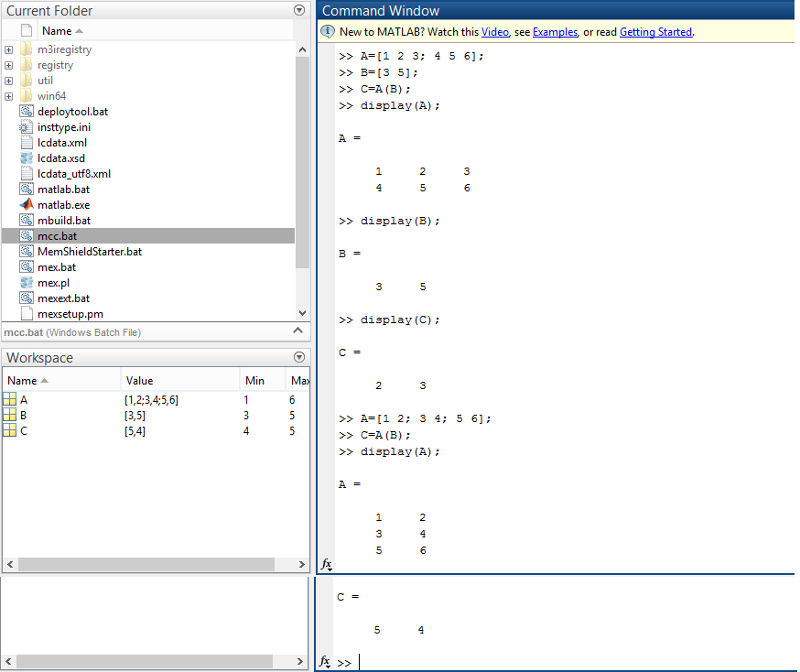Screen dimensions: 800x672
Task: Click the Workspace scroll left arrow
Action: click(x=10, y=564)
